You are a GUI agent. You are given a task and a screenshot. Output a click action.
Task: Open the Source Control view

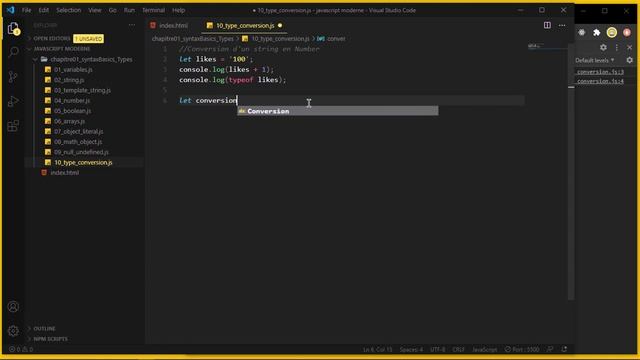(13, 76)
